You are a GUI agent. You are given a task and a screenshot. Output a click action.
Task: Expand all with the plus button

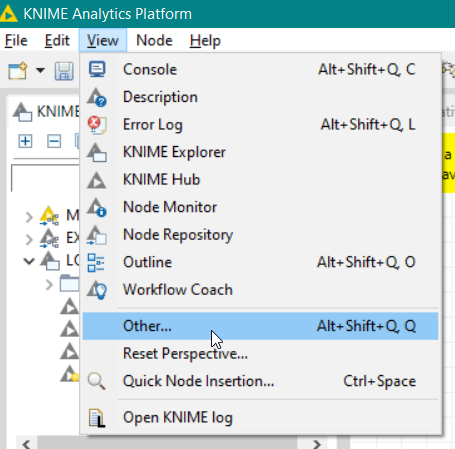point(25,141)
